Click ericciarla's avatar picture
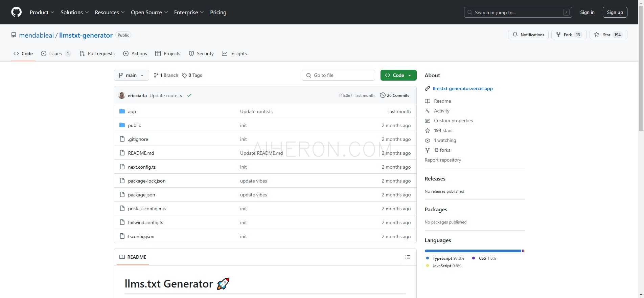Viewport: 644px width, 298px height. (122, 95)
